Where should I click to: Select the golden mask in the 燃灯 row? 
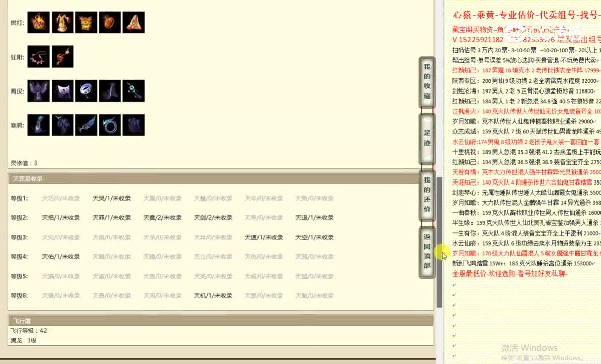coord(86,22)
